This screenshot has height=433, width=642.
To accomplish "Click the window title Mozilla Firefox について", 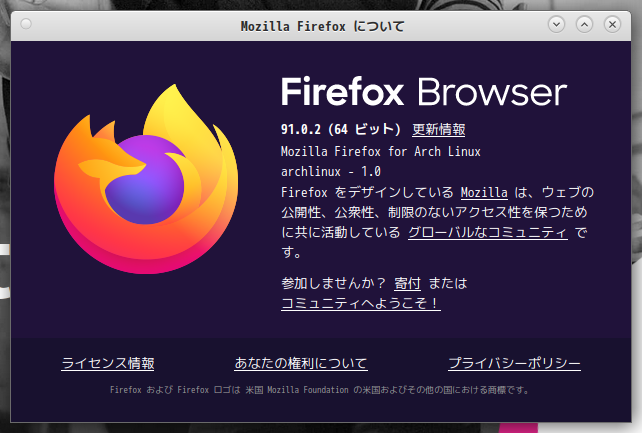I will click(x=323, y=26).
